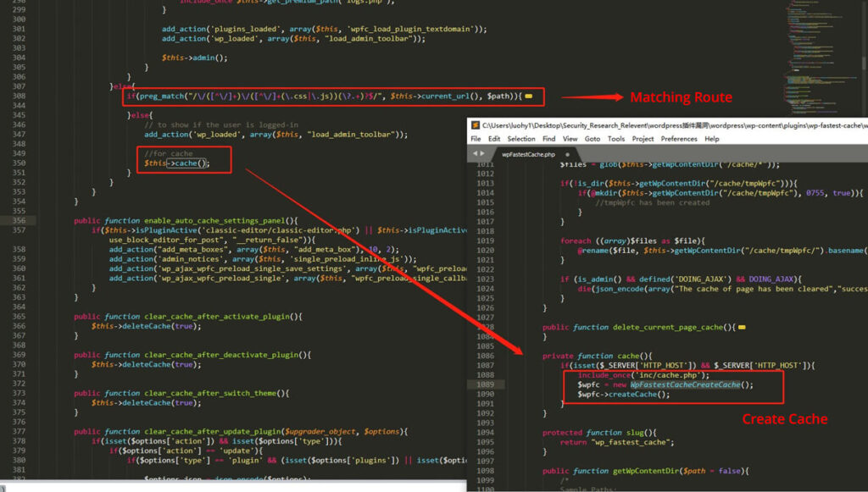The image size is (868, 492).
Task: Click line number 350 in the gutter
Action: 19,163
